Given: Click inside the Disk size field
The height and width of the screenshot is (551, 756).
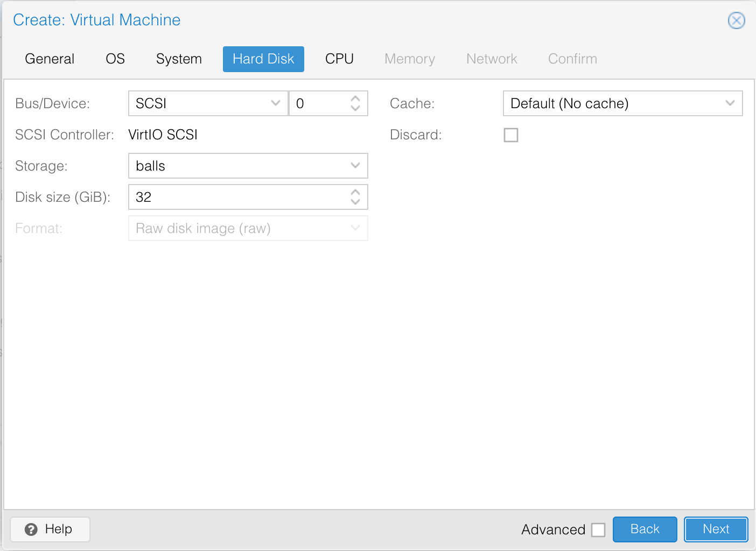Looking at the screenshot, I should point(215,197).
